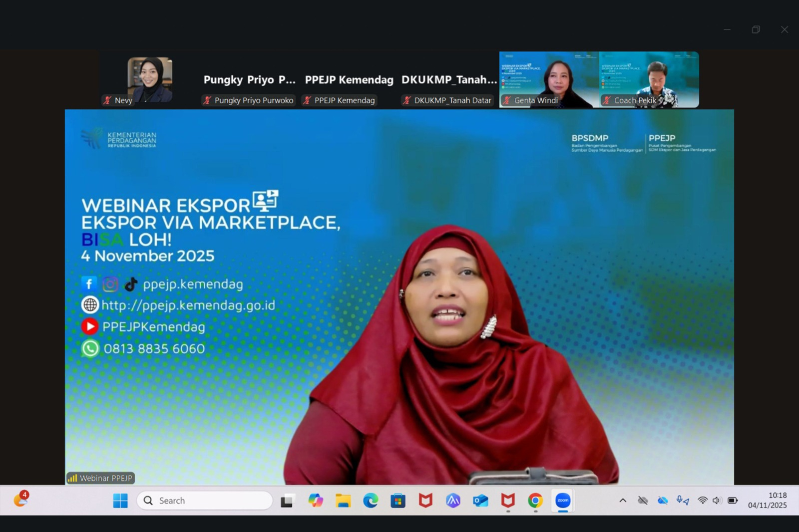The width and height of the screenshot is (799, 532).
Task: Select Nevy's participant video tile
Action: [x=149, y=79]
